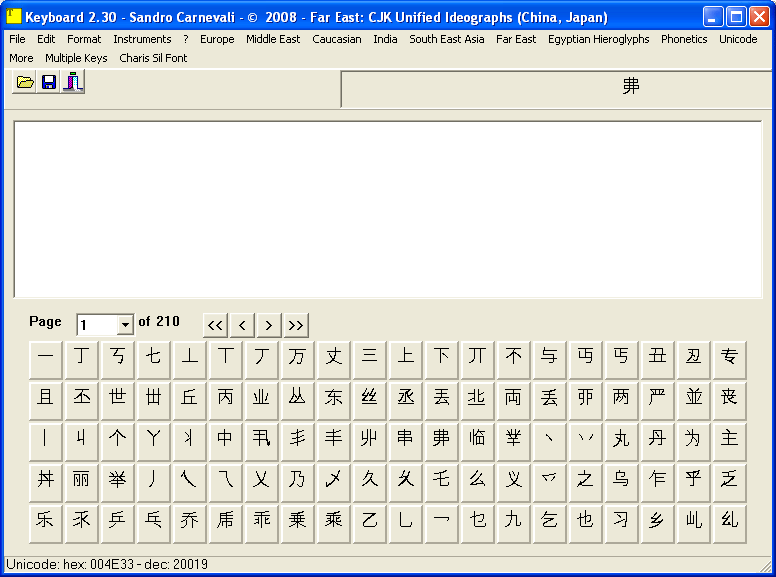Click the Save floppy disk icon
This screenshot has height=577, width=776.
click(48, 82)
